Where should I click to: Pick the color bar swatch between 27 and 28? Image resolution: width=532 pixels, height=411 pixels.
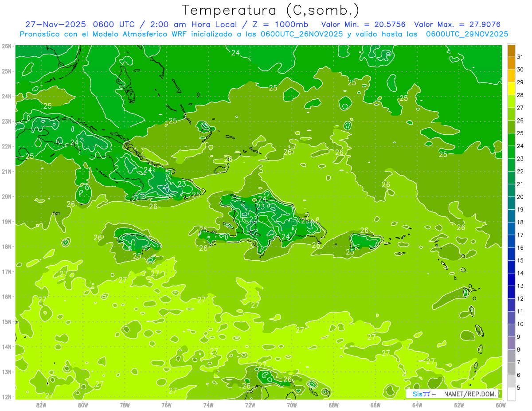(511, 102)
